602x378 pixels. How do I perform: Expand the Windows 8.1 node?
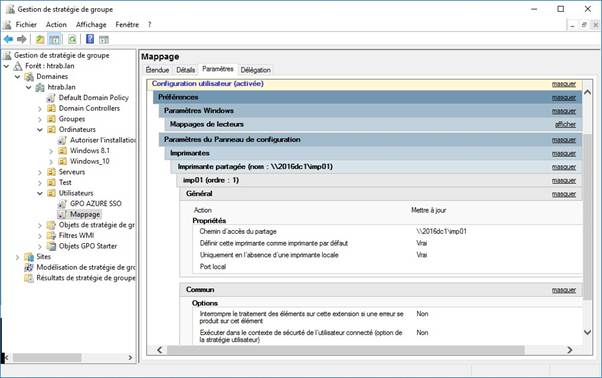[x=51, y=151]
